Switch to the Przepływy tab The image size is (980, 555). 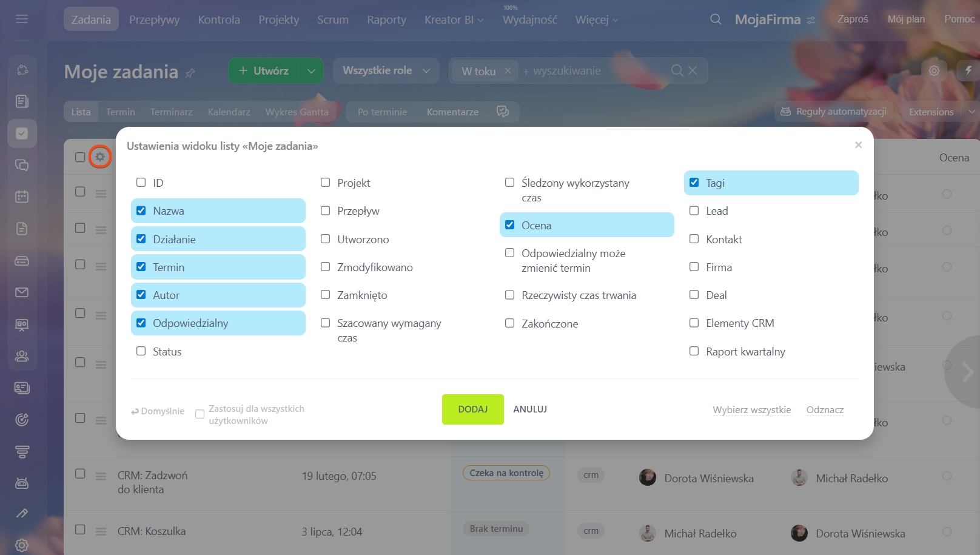[x=154, y=20]
